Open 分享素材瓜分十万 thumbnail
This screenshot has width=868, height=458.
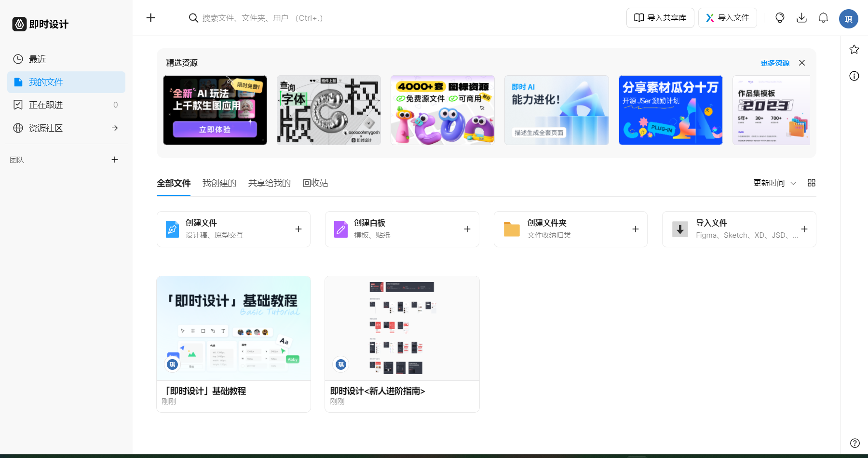(670, 110)
